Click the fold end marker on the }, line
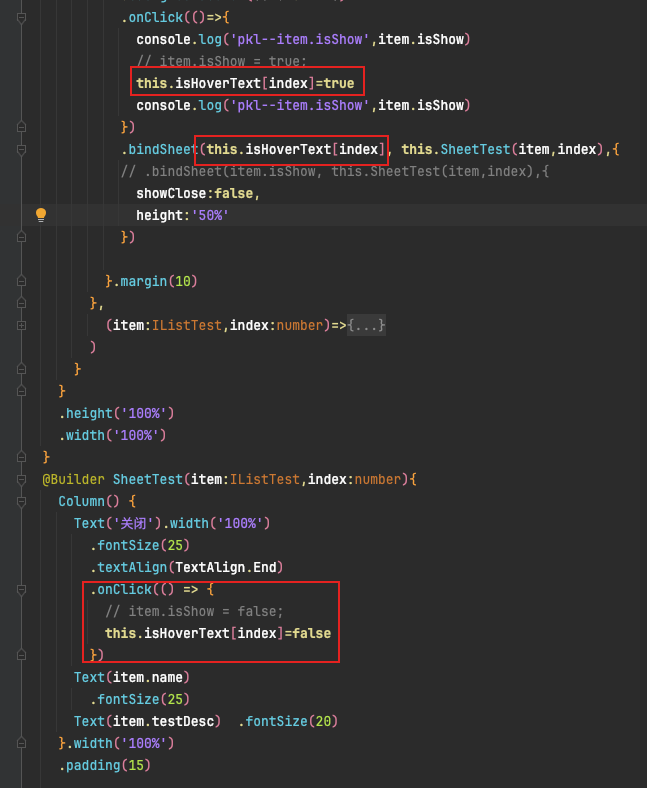The image size is (647, 788). pyautogui.click(x=22, y=304)
